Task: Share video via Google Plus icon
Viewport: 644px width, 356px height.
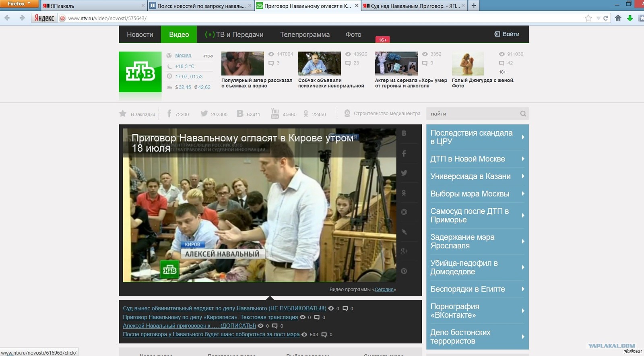Action: pyautogui.click(x=404, y=252)
